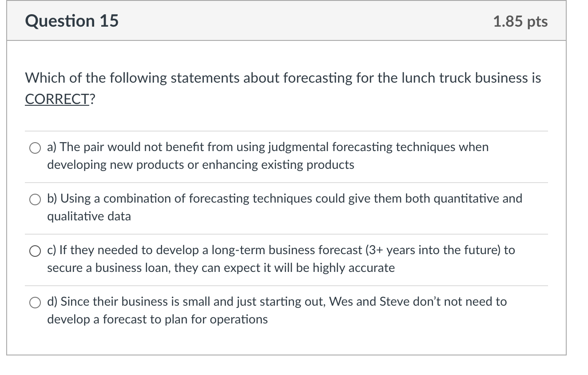Image resolution: width=588 pixels, height=375 pixels.
Task: Click the question prompt text
Action: coord(282,78)
